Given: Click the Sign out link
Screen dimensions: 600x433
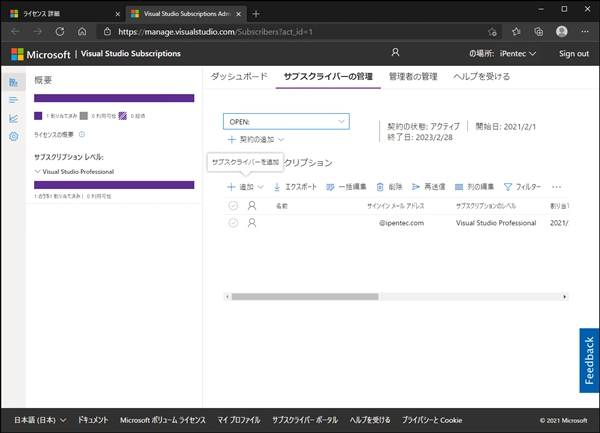Looking at the screenshot, I should [574, 54].
